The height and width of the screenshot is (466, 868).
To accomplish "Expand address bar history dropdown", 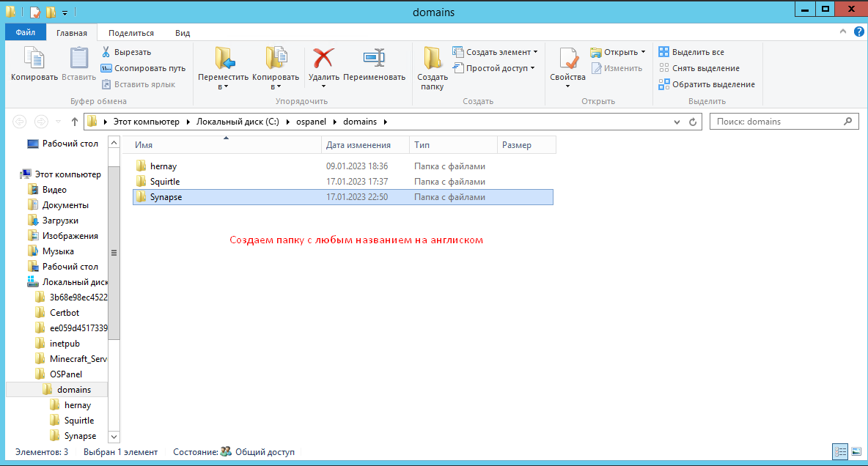I will click(677, 122).
